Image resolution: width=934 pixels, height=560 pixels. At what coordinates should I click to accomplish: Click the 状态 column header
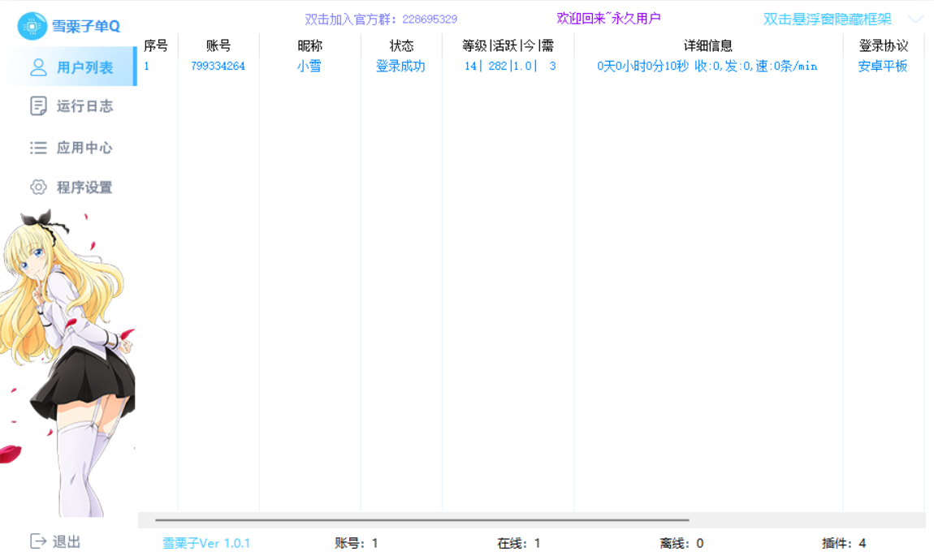pos(401,45)
